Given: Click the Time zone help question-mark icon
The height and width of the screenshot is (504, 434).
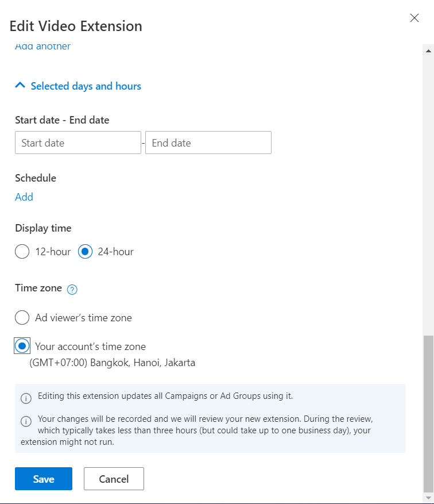Looking at the screenshot, I should pos(72,290).
